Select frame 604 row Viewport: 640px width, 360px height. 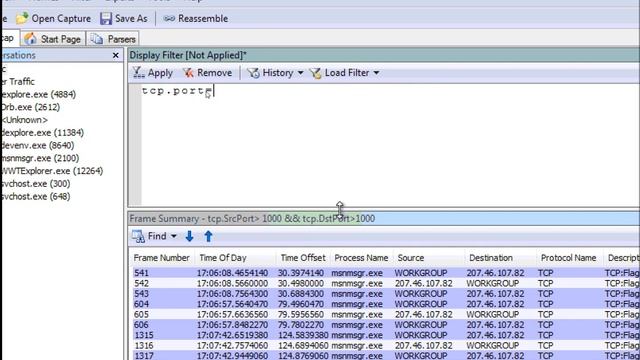tap(386, 304)
